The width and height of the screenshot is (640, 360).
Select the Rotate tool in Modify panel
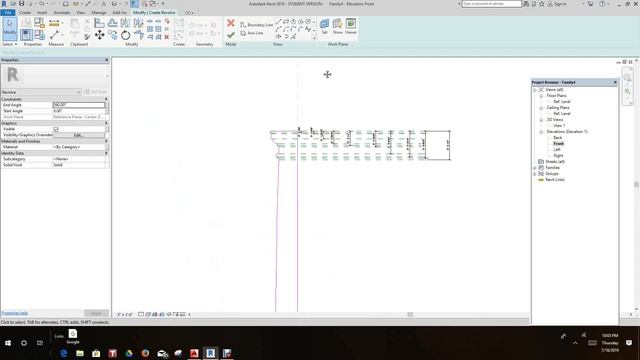pyautogui.click(x=125, y=36)
